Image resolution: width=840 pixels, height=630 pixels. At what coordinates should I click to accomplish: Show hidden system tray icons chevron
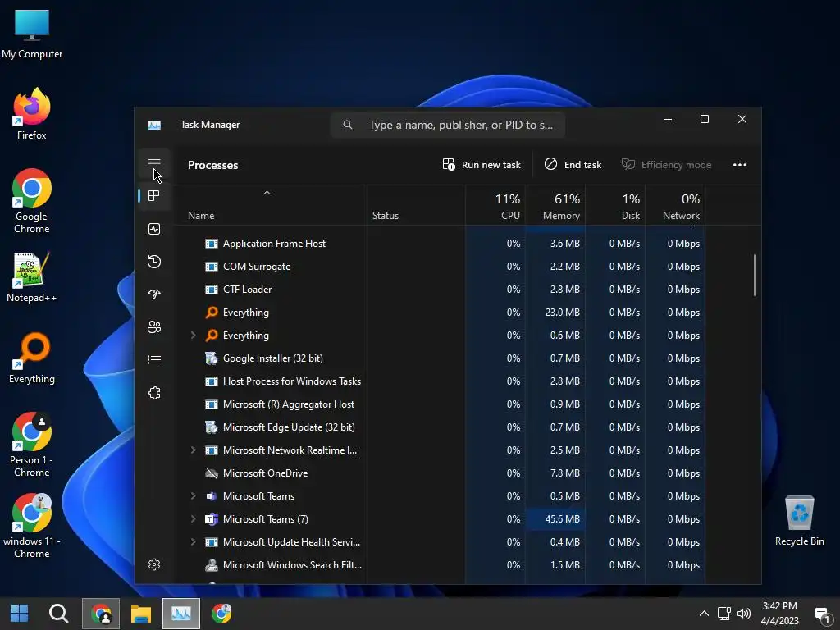(704, 614)
